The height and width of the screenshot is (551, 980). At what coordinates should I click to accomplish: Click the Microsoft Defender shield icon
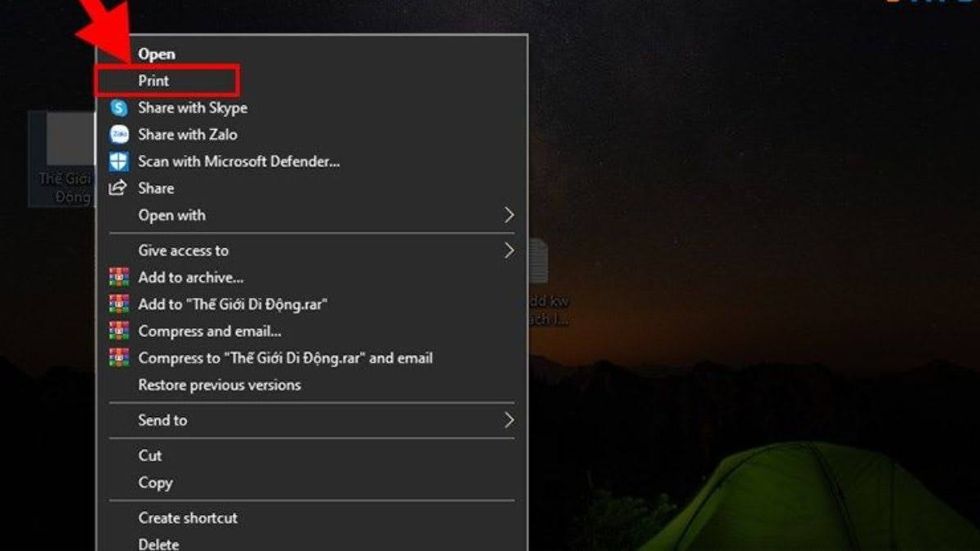point(119,162)
